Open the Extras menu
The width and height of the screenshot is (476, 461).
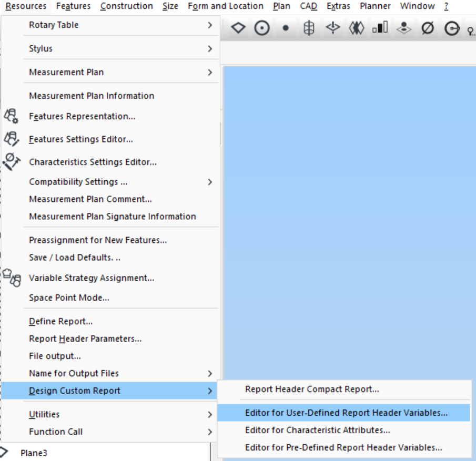(338, 6)
